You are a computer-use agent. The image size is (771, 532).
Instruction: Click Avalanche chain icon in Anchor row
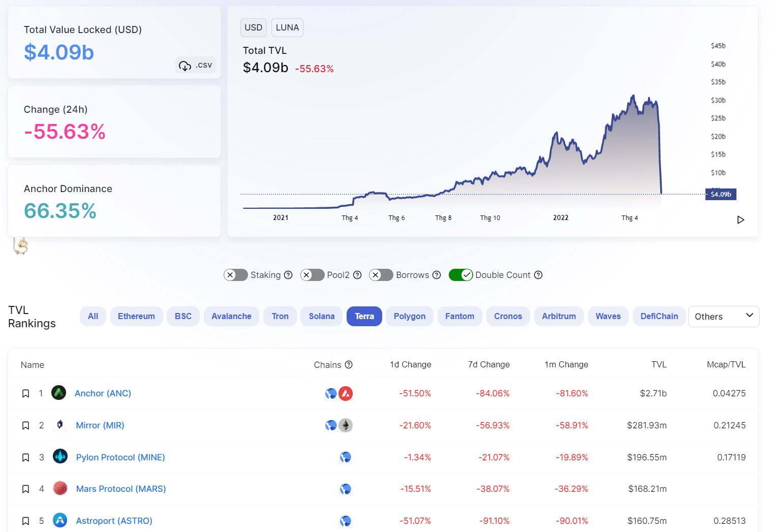point(346,393)
